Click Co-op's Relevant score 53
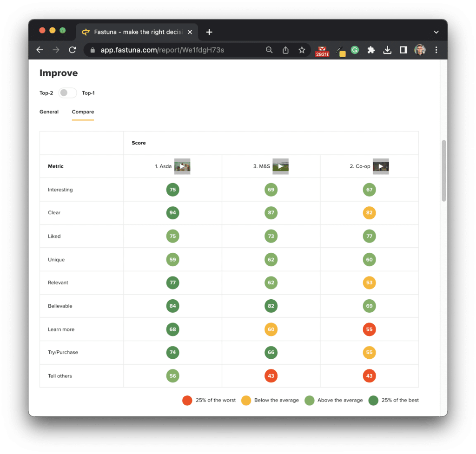The image size is (476, 454). tap(369, 283)
